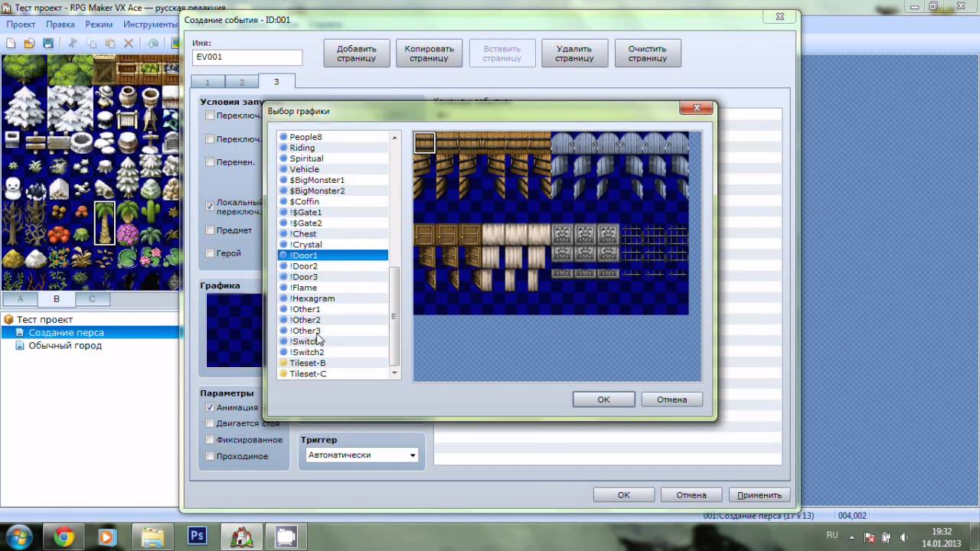Viewport: 980px width, 551px height.
Task: Select the snowman tile in tileset
Action: (x=12, y=188)
